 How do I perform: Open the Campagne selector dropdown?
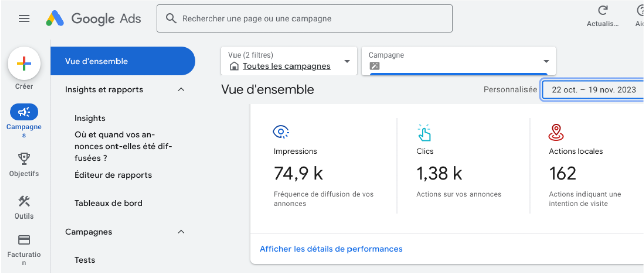(458, 61)
